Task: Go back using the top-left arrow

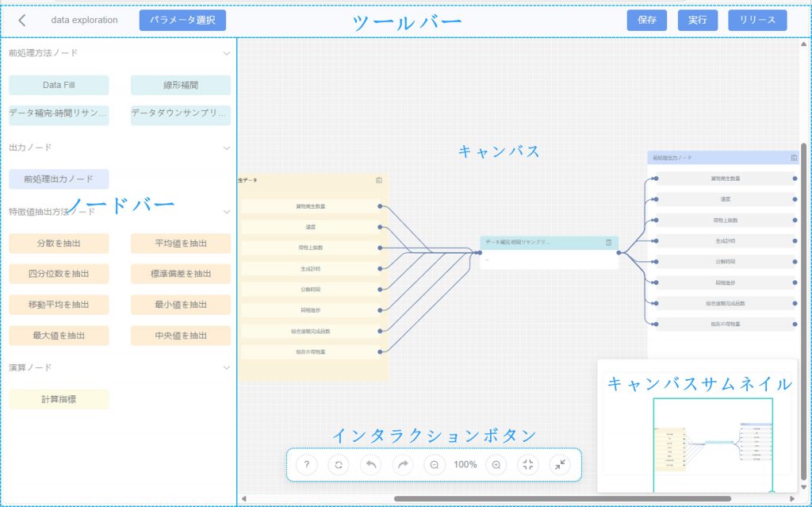Action: 21,20
